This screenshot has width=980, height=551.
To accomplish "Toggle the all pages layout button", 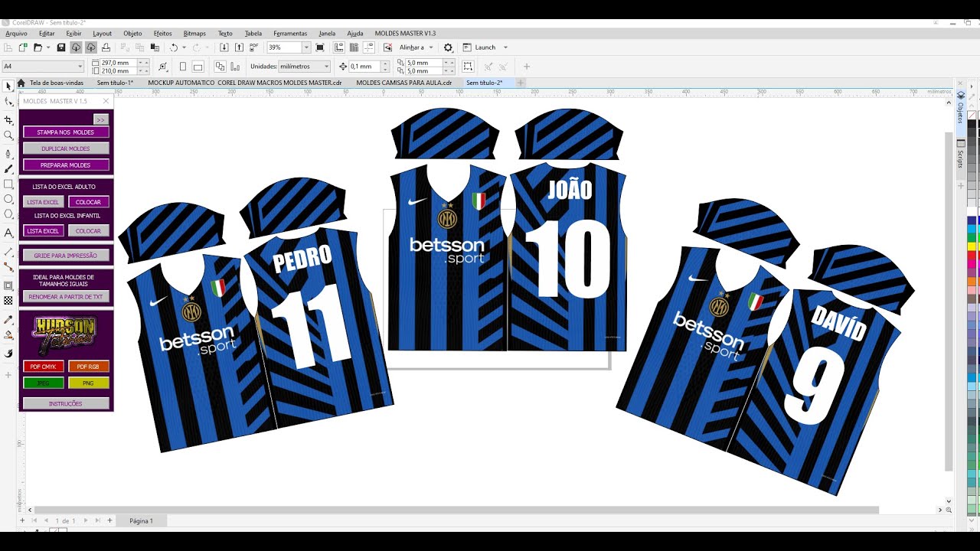I will 220,67.
